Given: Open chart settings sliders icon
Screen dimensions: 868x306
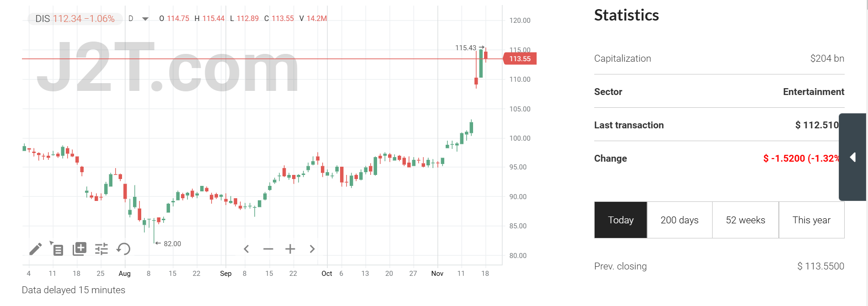Looking at the screenshot, I should 101,249.
